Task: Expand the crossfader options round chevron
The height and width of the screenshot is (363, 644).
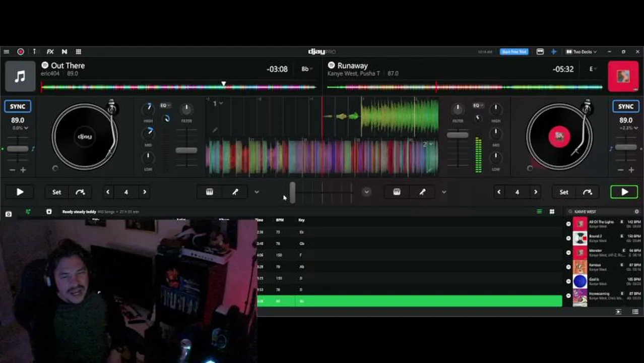Action: [x=366, y=192]
